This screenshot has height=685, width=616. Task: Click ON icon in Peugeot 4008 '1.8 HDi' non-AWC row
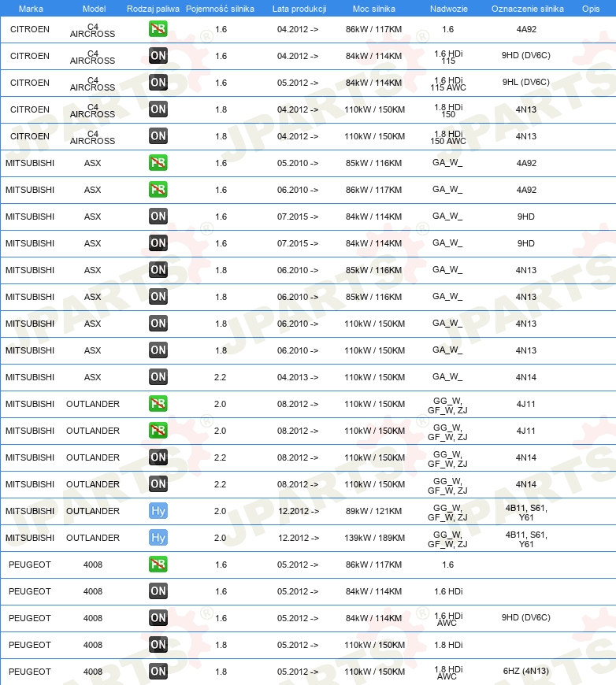(x=158, y=645)
